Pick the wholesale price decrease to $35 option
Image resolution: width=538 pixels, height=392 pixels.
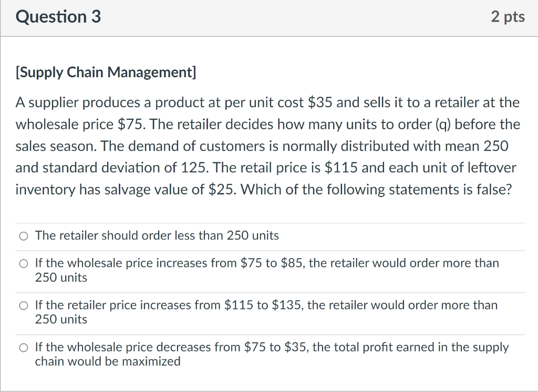(x=23, y=347)
